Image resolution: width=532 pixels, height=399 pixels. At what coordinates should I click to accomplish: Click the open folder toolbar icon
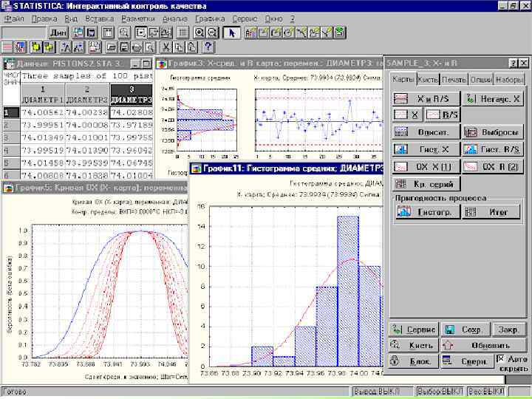pos(112,47)
